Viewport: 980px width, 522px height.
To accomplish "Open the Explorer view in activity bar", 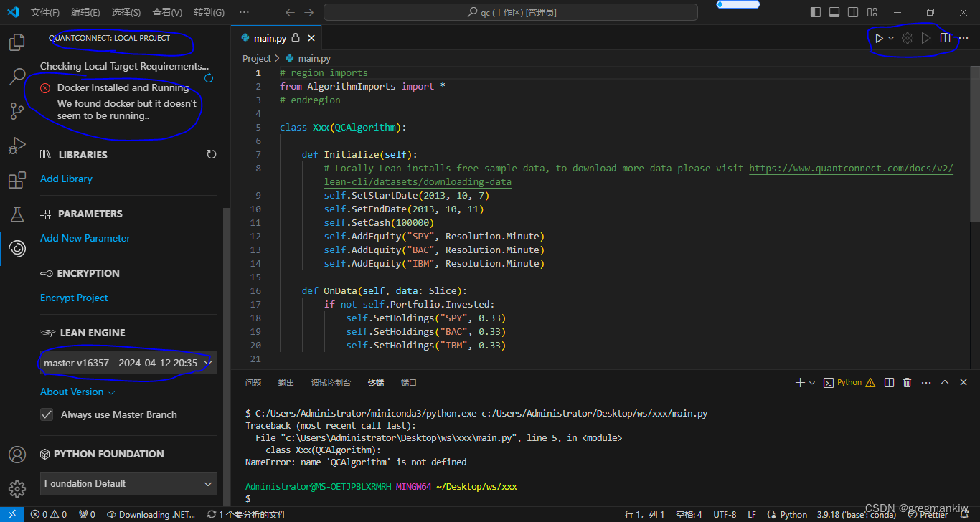I will [17, 42].
